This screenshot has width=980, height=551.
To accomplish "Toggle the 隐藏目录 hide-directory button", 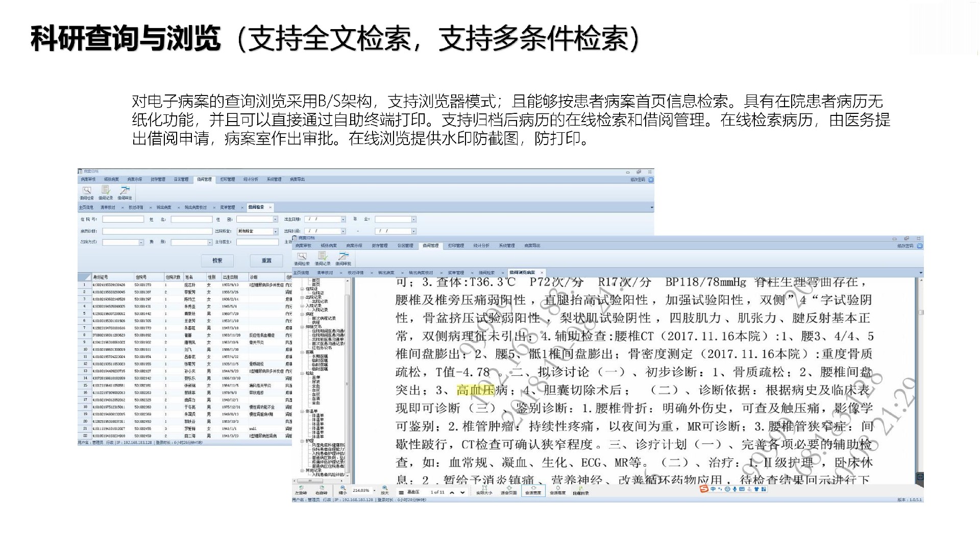I will 581,490.
